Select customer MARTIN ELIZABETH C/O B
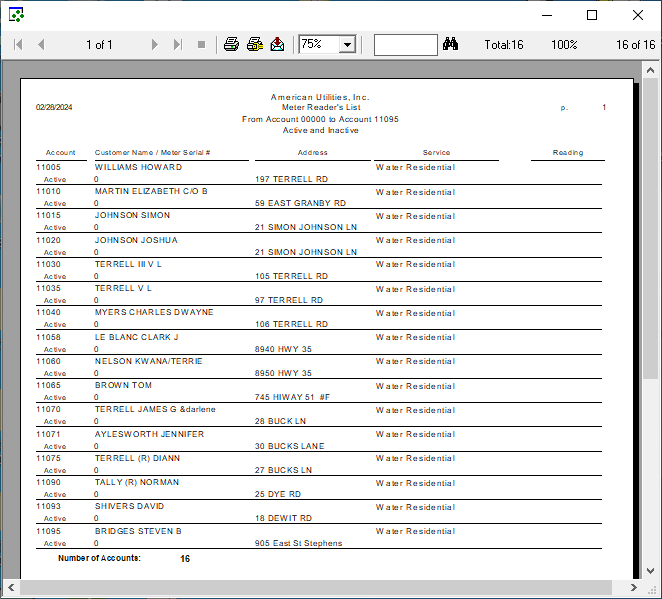 [151, 191]
